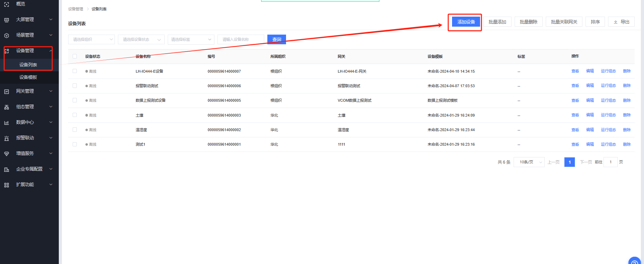The height and width of the screenshot is (264, 644).
Task: Click the 报警联动 alarm icon
Action: point(7,138)
